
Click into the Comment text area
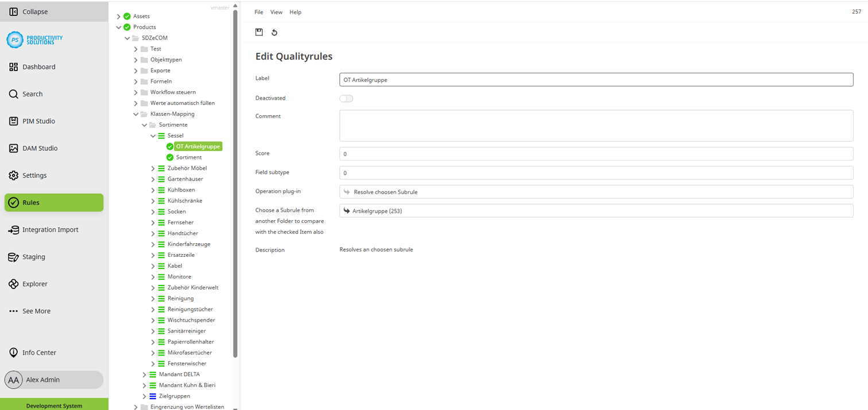point(596,126)
